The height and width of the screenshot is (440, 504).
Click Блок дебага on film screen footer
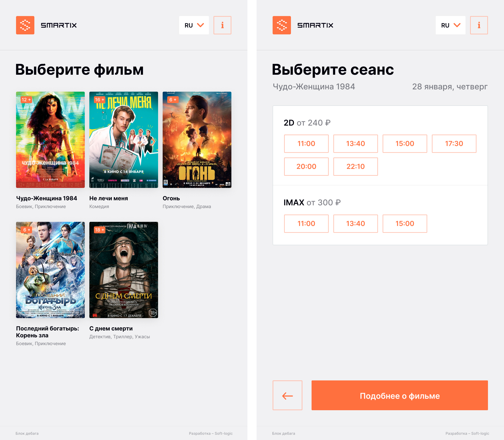pos(27,433)
